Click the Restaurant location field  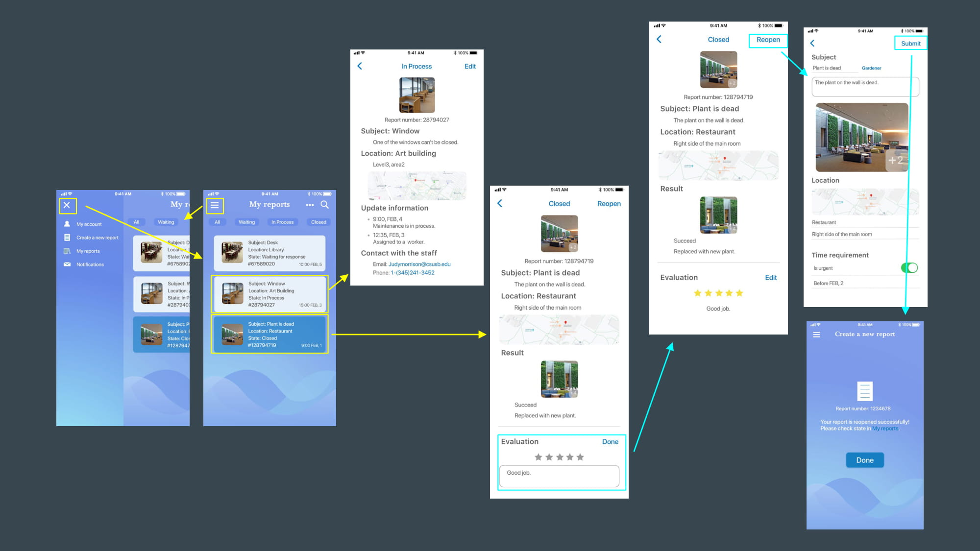tap(865, 222)
